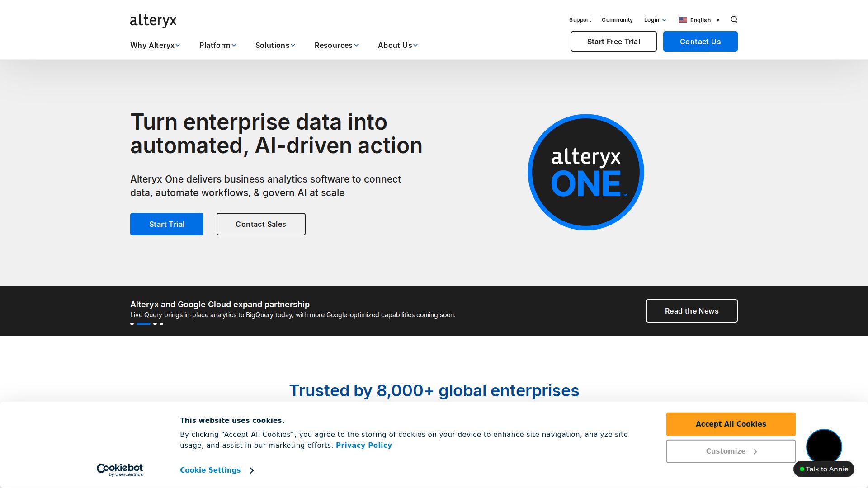Click the US flag next to English
Image resolution: width=868 pixels, height=488 pixels.
coord(683,20)
